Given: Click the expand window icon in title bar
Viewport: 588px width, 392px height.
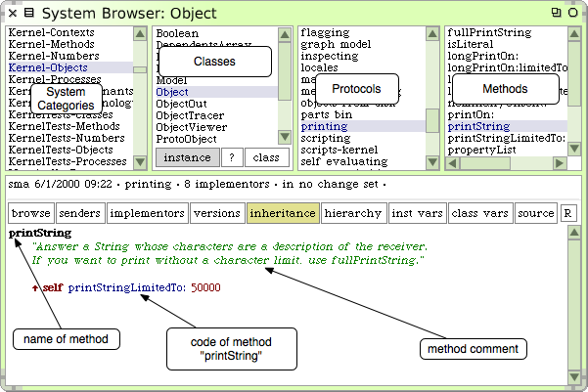Looking at the screenshot, I should tap(558, 12).
